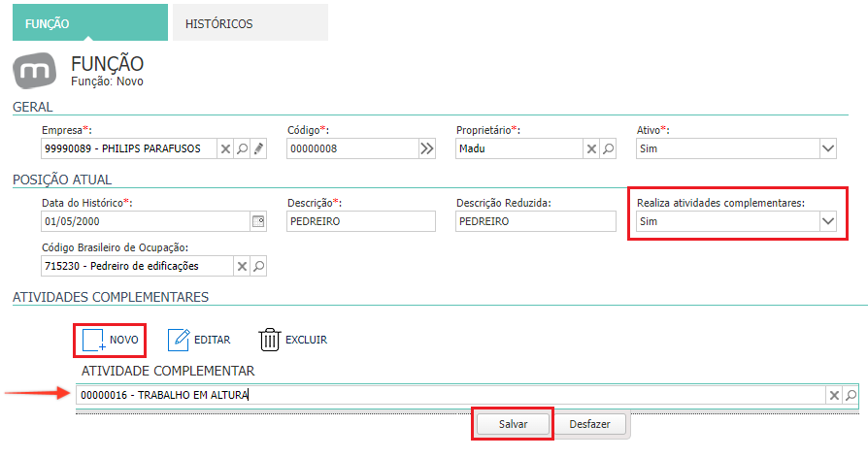This screenshot has width=868, height=458.
Task: Generate next Código with double-arrow icon
Action: 427,148
